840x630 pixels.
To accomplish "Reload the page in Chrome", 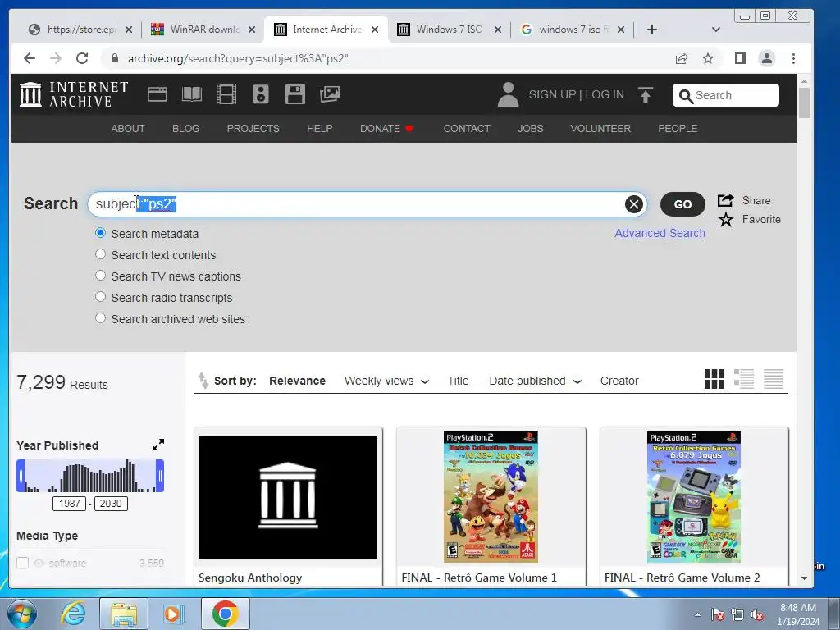I will pyautogui.click(x=82, y=58).
